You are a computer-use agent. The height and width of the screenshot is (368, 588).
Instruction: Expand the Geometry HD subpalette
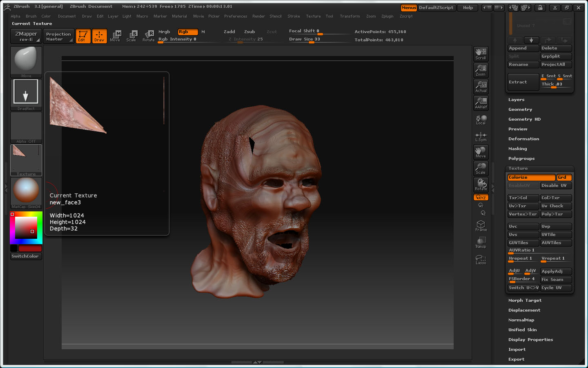point(524,119)
